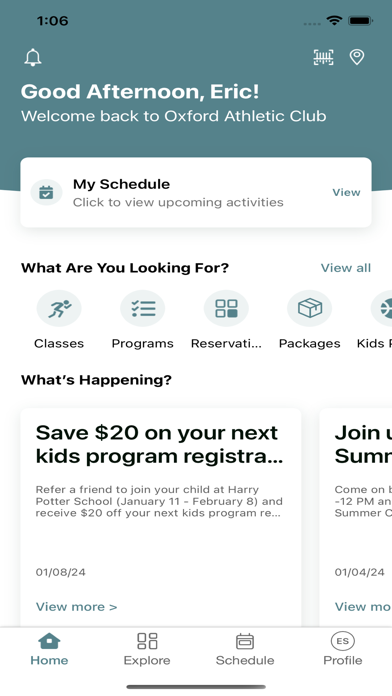Go to the Schedule tab
The image size is (392, 696).
coord(245,649)
